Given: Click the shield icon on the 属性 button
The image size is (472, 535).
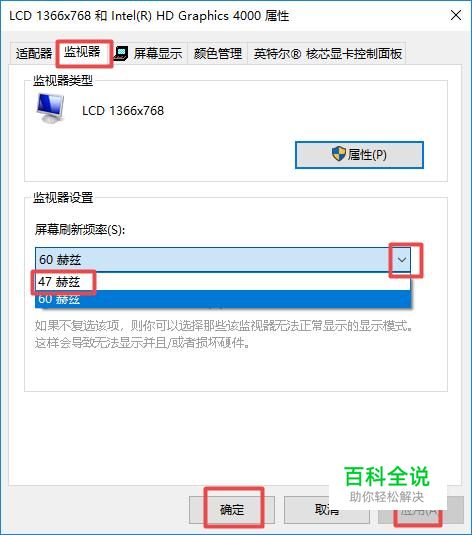Looking at the screenshot, I should click(x=339, y=154).
